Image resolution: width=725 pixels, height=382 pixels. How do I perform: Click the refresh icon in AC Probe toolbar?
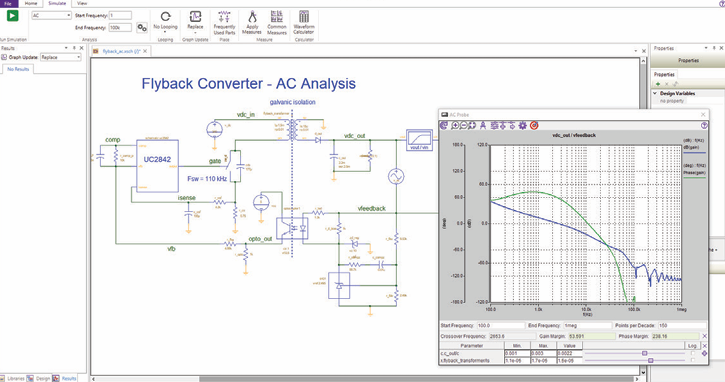(x=444, y=125)
